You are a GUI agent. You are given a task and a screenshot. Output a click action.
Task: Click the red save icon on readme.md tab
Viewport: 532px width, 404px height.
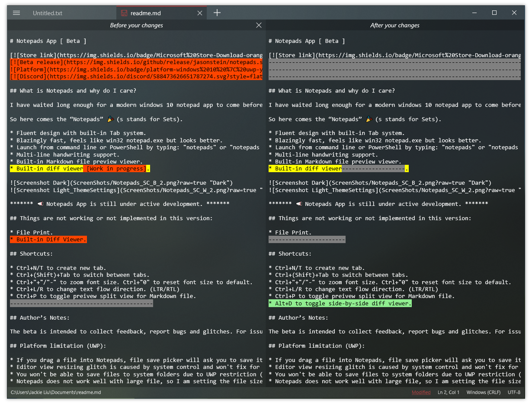[x=124, y=13]
